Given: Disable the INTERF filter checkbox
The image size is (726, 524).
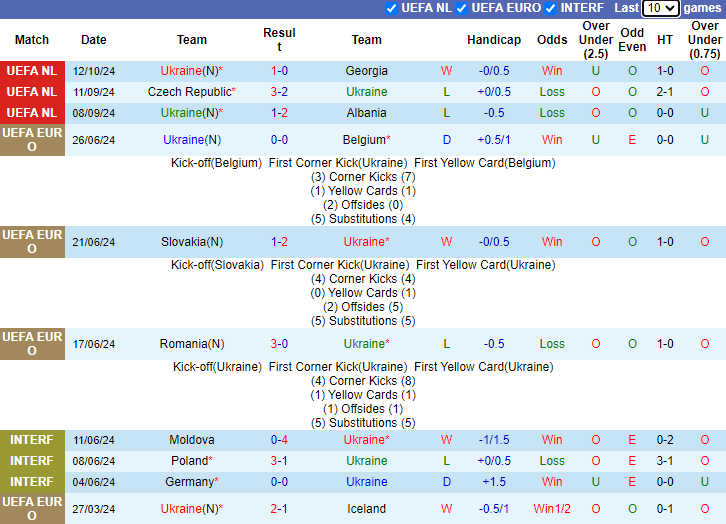Looking at the screenshot, I should click(x=551, y=8).
